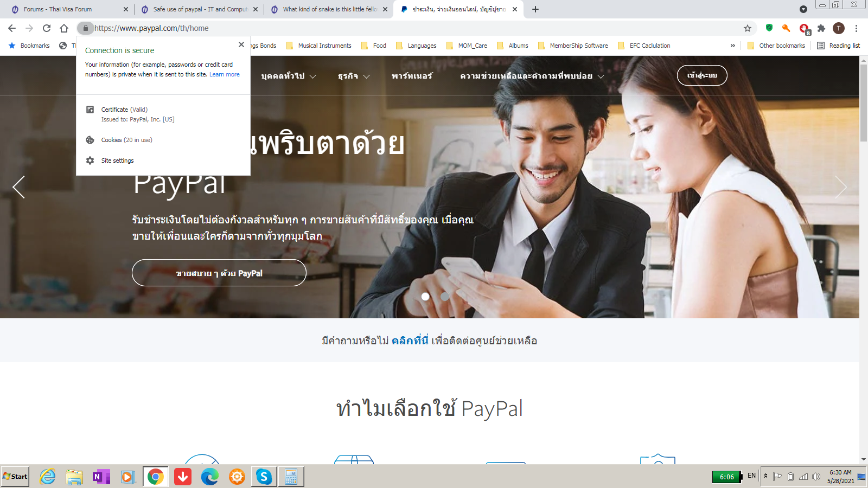This screenshot has height=488, width=868.
Task: Expand the บุคคลทั่วไป navigation menu
Action: pyautogui.click(x=289, y=76)
